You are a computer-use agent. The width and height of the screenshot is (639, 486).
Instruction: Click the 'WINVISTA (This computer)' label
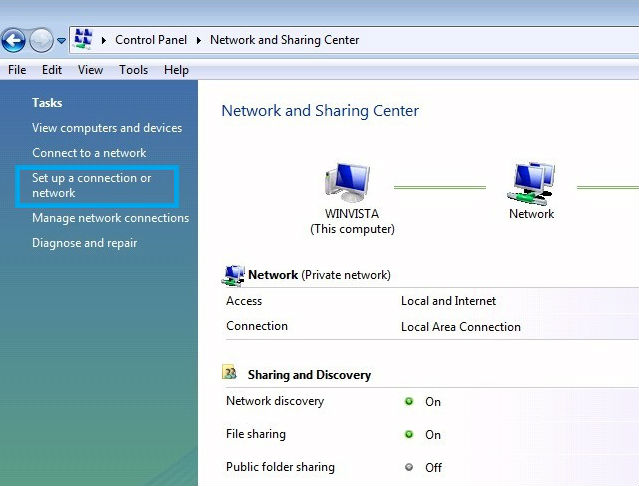[x=352, y=221]
